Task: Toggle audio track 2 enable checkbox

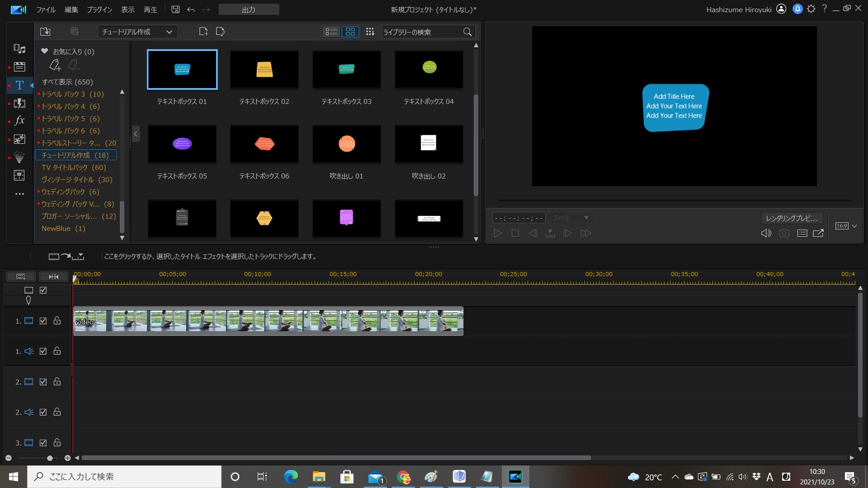Action: pyautogui.click(x=43, y=412)
